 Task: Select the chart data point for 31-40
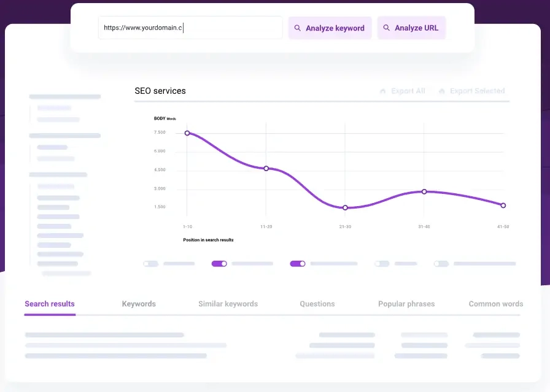click(x=424, y=191)
